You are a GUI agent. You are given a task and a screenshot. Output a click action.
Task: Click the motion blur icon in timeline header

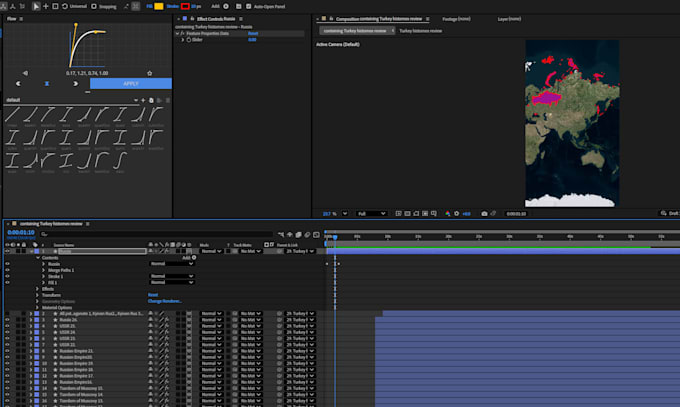[x=307, y=235]
